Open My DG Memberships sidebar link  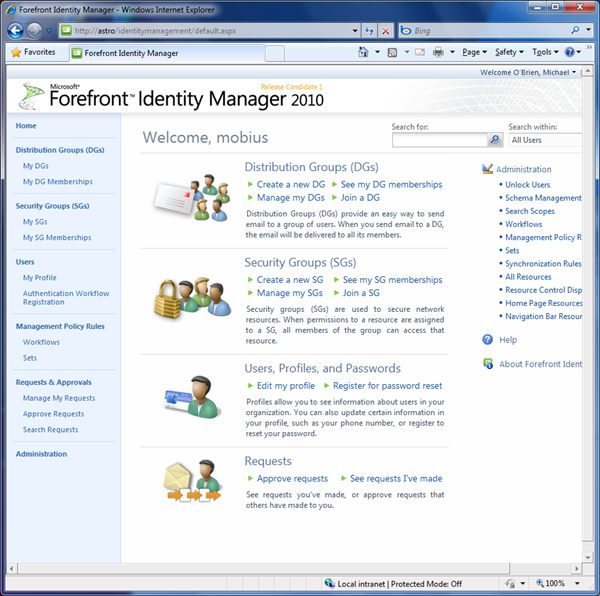point(57,181)
